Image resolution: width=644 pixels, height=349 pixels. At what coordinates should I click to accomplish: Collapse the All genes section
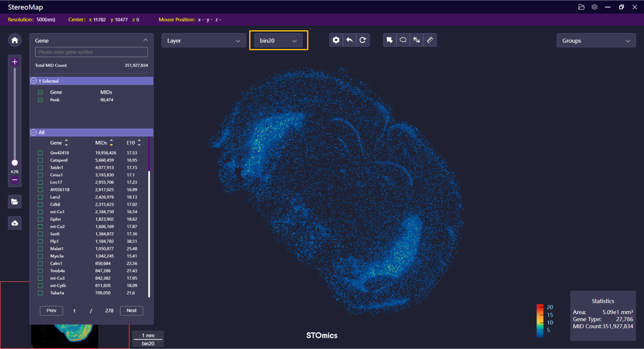tap(34, 132)
